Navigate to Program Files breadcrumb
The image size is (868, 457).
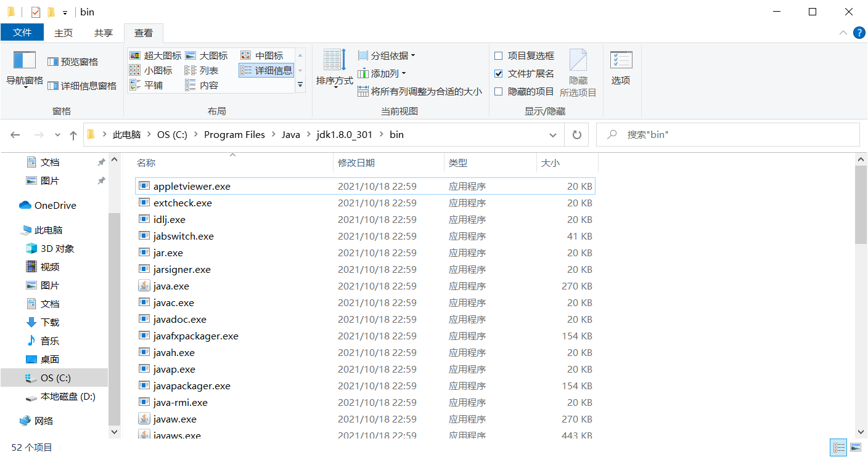click(x=234, y=134)
